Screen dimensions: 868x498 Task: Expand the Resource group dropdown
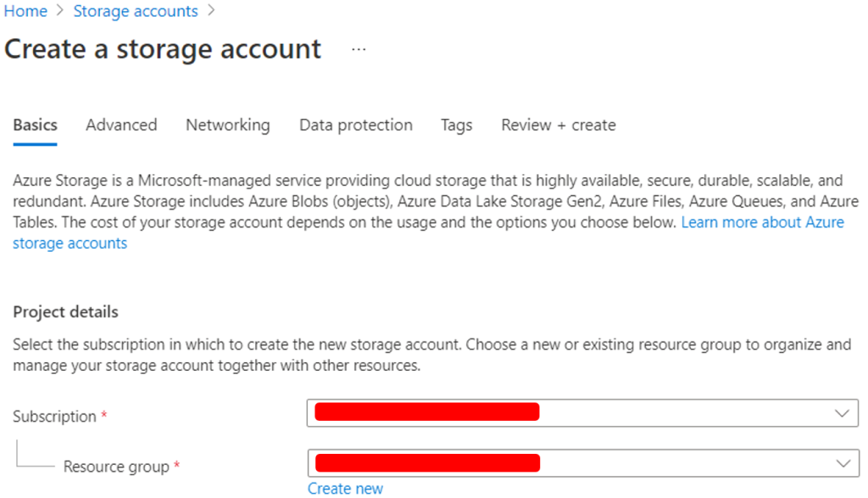(x=583, y=463)
